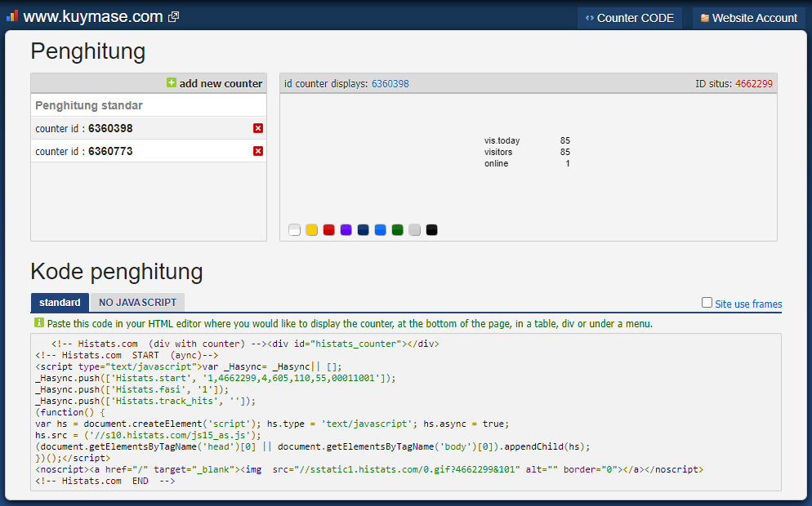Image resolution: width=812 pixels, height=506 pixels.
Task: Click the noscript code line
Action: [369, 470]
